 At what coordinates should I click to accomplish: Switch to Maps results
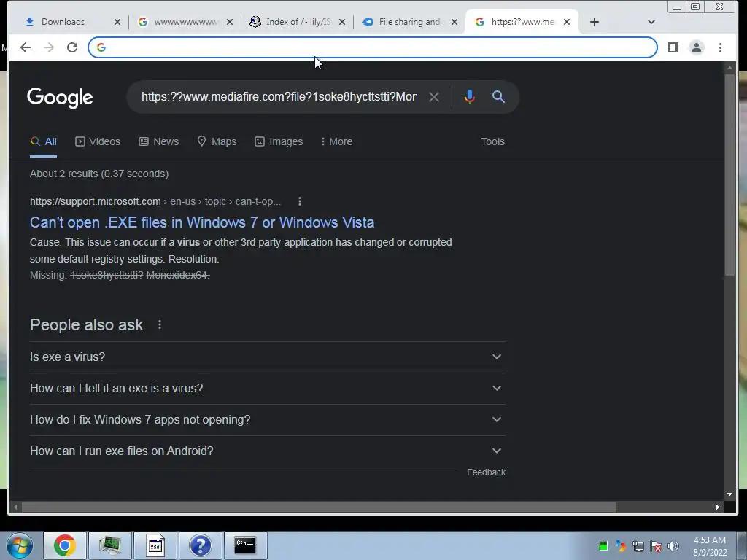217,141
